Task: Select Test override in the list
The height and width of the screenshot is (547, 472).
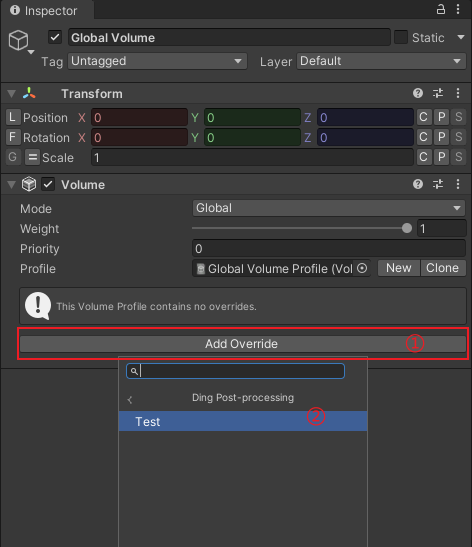Action: [243, 421]
